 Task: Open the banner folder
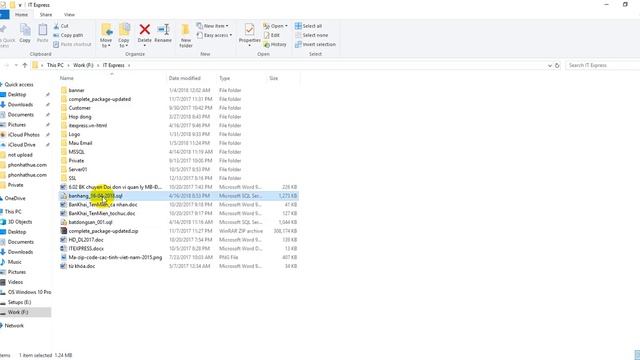[76, 90]
